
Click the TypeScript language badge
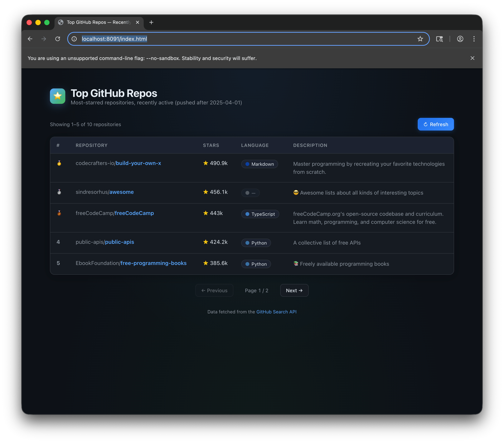click(x=260, y=214)
